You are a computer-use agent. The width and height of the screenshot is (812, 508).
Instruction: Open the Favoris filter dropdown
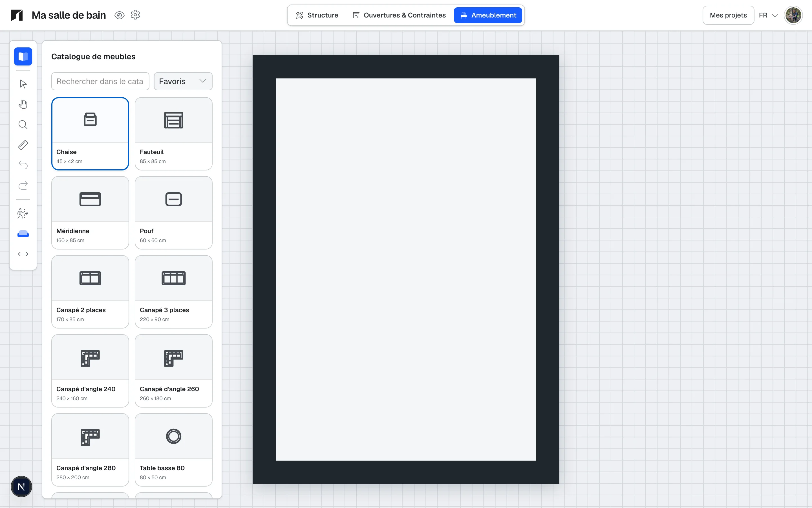(x=183, y=81)
